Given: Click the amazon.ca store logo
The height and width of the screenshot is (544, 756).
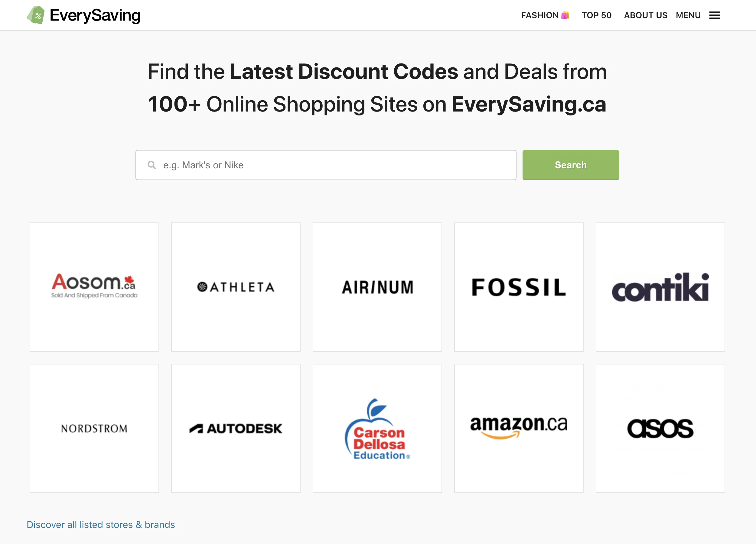Looking at the screenshot, I should [519, 429].
